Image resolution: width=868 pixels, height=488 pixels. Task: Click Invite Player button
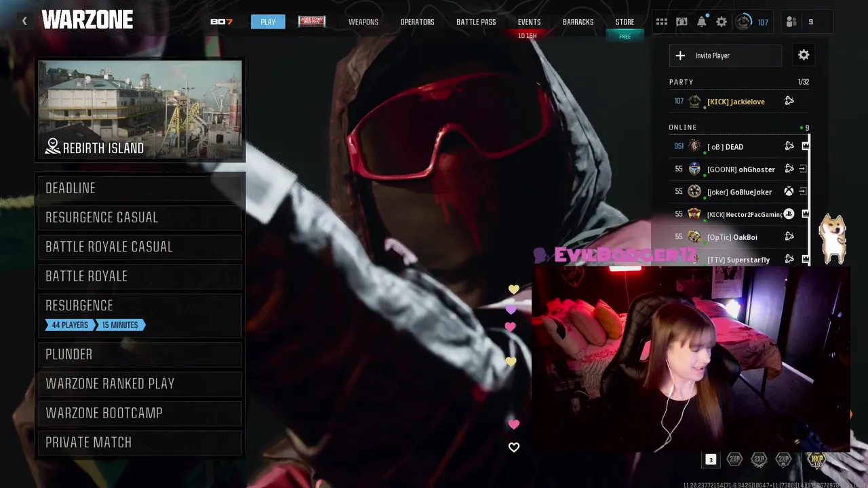pyautogui.click(x=726, y=56)
